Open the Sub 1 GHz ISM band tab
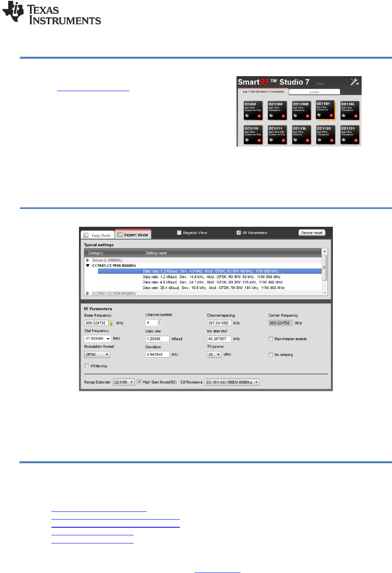 [x=263, y=92]
